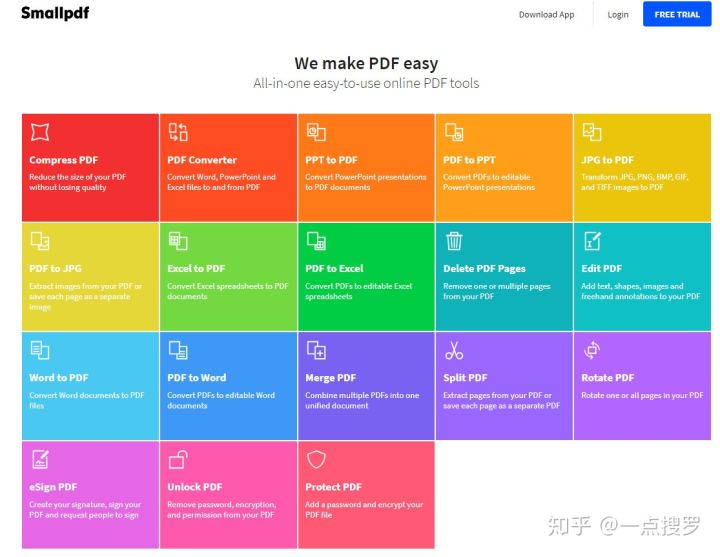Image resolution: width=720 pixels, height=557 pixels.
Task: Click the FREE TRIAL button
Action: (x=677, y=15)
